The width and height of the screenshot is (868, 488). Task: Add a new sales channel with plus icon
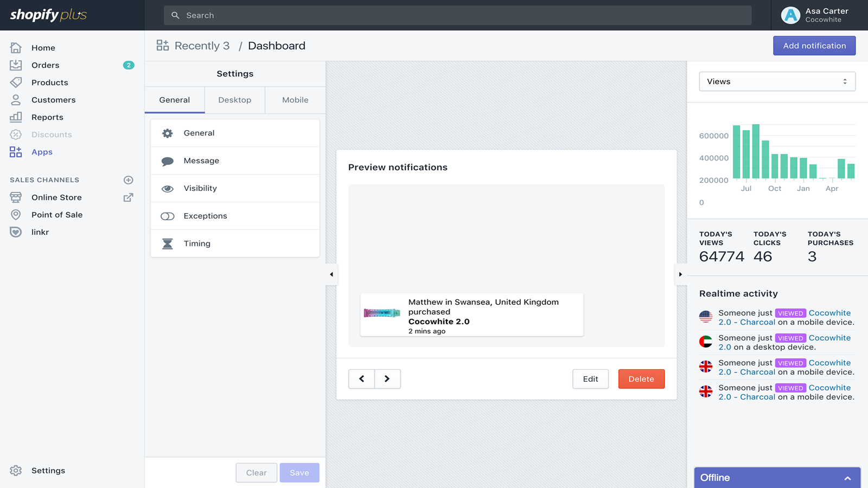[128, 179]
